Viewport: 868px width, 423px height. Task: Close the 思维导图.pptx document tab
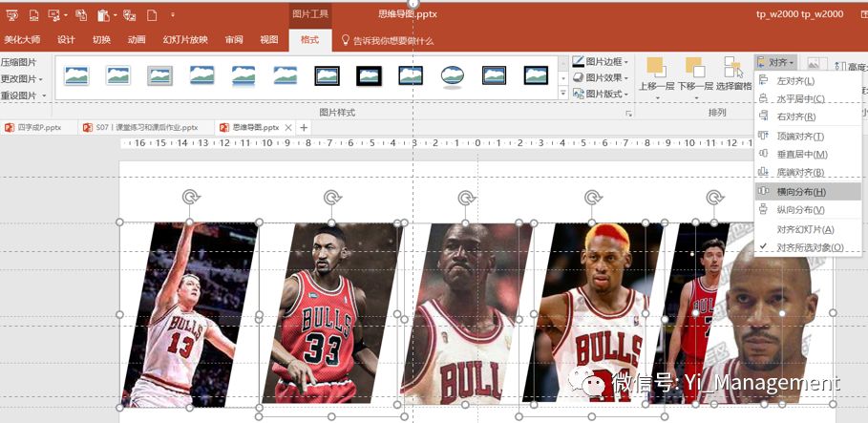tap(287, 127)
